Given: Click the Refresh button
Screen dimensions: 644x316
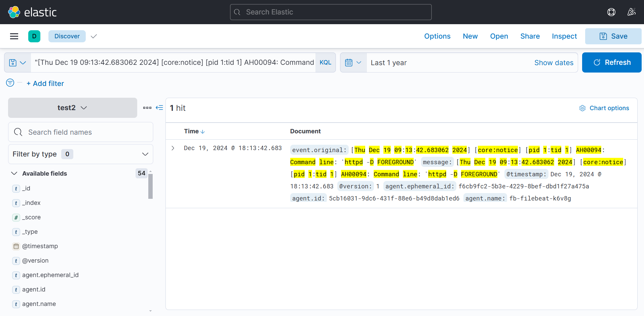Looking at the screenshot, I should tap(612, 62).
